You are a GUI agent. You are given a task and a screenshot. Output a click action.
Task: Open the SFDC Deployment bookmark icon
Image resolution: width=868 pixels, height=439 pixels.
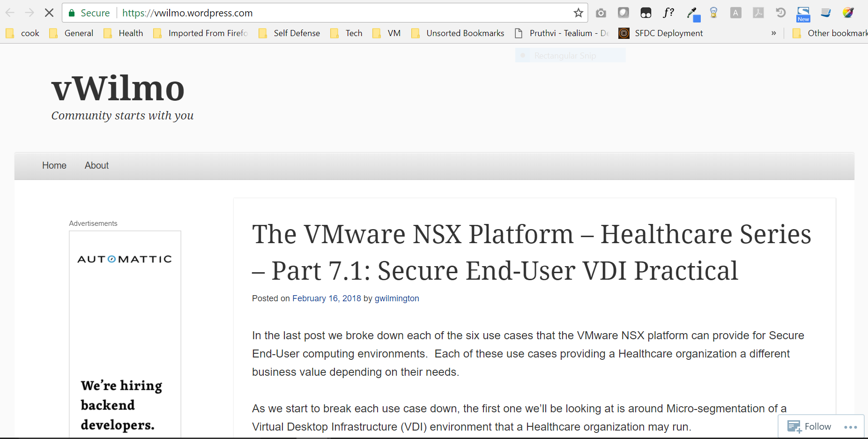click(x=624, y=33)
